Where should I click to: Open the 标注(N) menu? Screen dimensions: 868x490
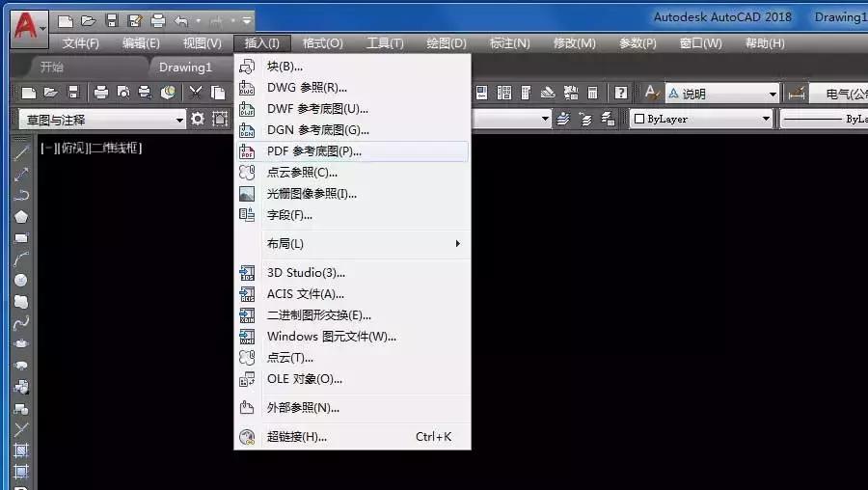(x=510, y=43)
